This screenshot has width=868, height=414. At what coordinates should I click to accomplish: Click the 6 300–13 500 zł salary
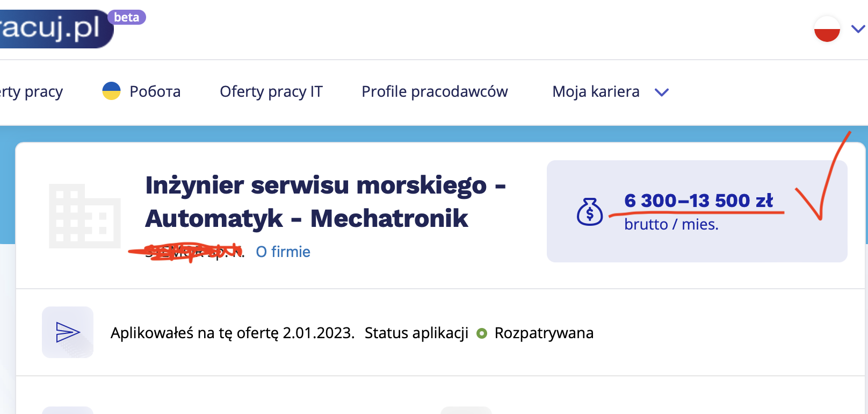(x=698, y=201)
